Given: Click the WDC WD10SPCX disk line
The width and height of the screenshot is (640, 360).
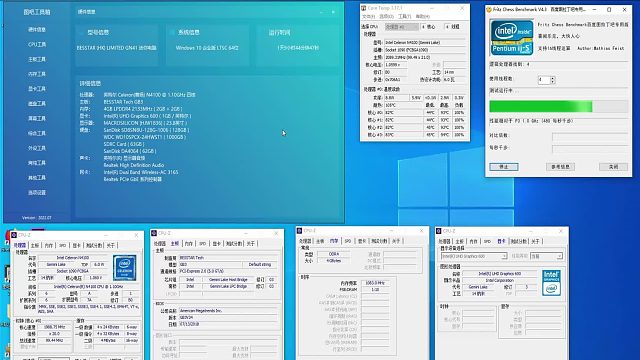Looking at the screenshot, I should coord(144,137).
